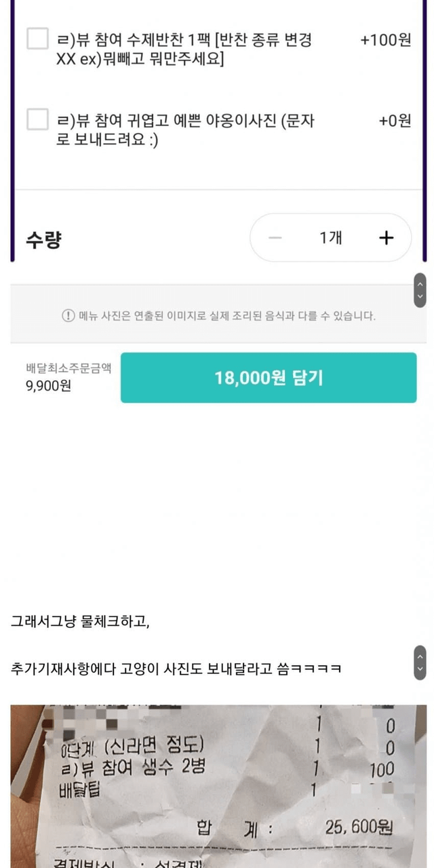The image size is (434, 868).
Task: Select the 수제반찬 1팩 option label text
Action: coord(184,50)
